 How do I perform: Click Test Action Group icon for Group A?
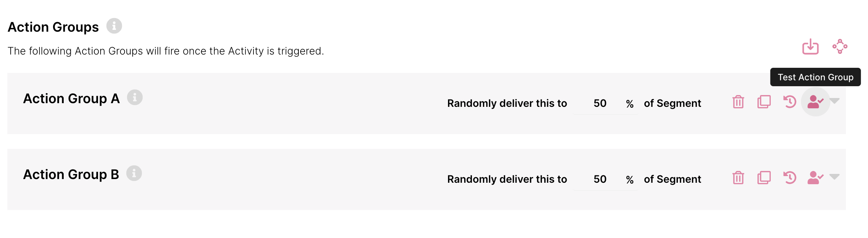tap(815, 102)
